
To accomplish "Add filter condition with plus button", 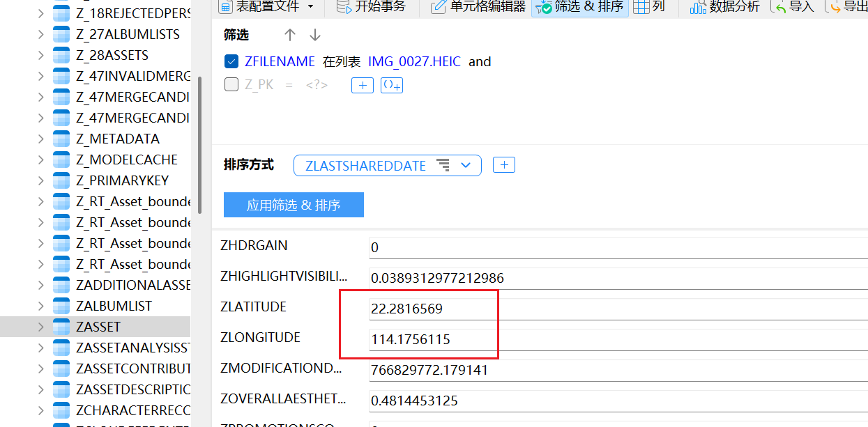I will tap(362, 85).
